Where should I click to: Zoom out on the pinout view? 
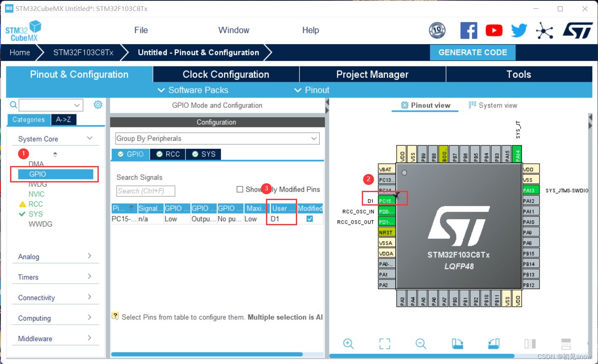[x=421, y=344]
